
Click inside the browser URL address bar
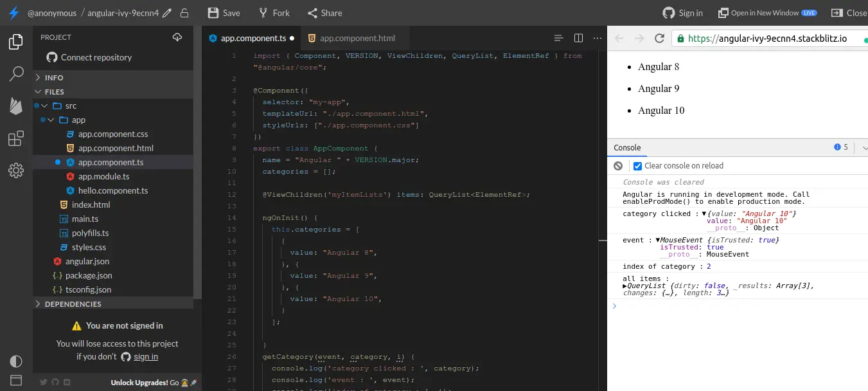pos(758,38)
